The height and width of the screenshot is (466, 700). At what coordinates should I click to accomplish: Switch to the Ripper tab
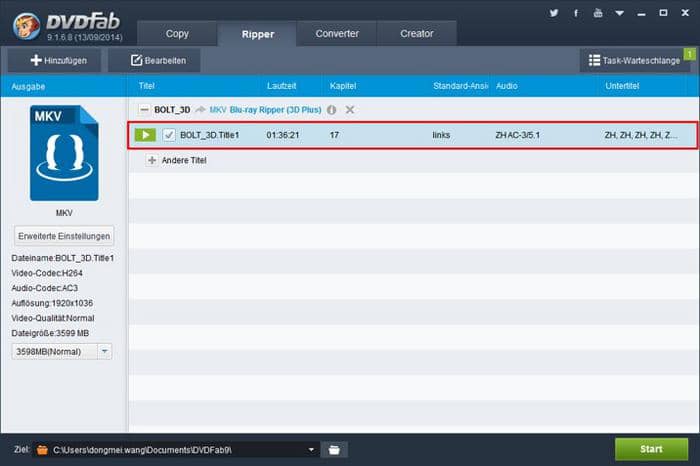(258, 34)
